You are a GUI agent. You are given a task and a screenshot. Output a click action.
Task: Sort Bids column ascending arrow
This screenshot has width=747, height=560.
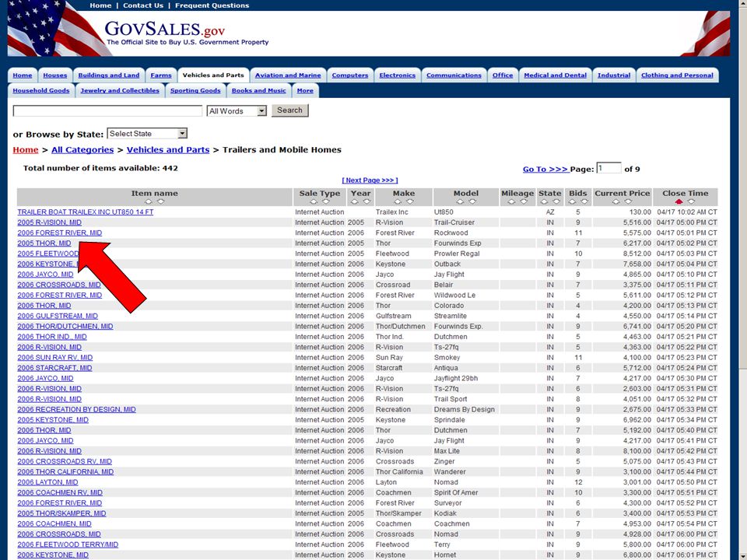pos(572,201)
